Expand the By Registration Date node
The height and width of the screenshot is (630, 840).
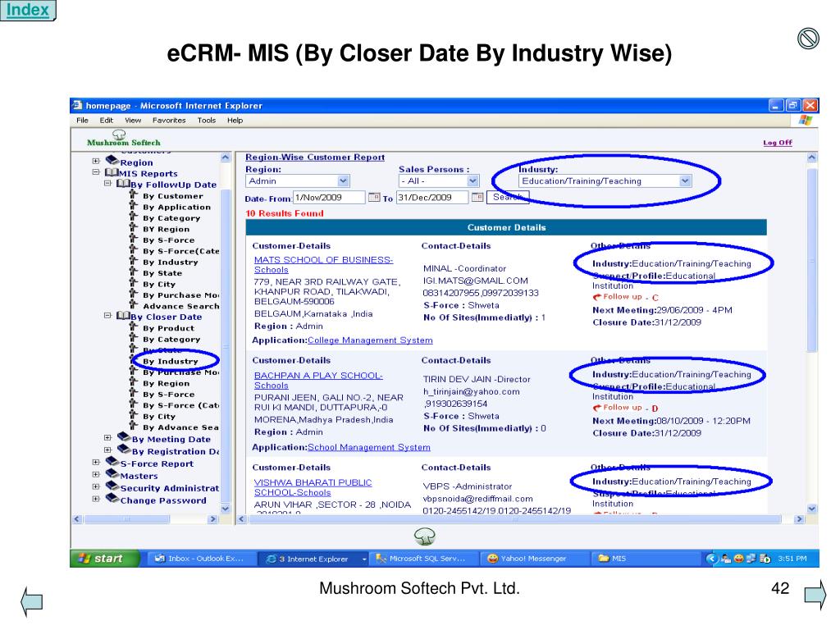point(107,450)
